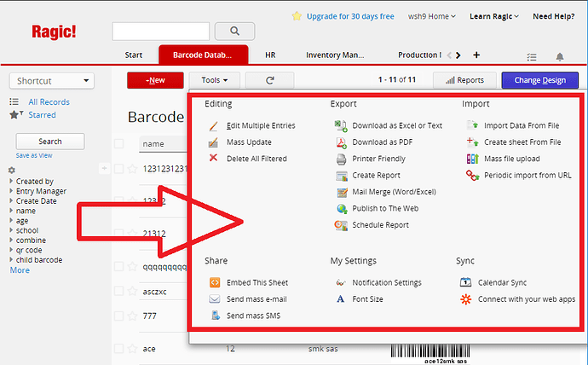The image size is (588, 365).
Task: Click the Download as PDF icon
Action: click(x=341, y=142)
